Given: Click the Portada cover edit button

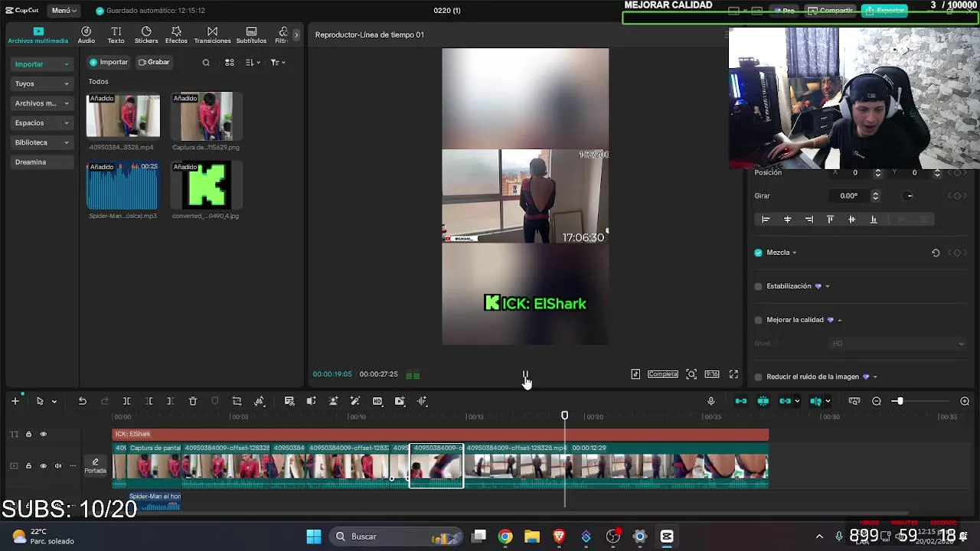Looking at the screenshot, I should pos(96,465).
